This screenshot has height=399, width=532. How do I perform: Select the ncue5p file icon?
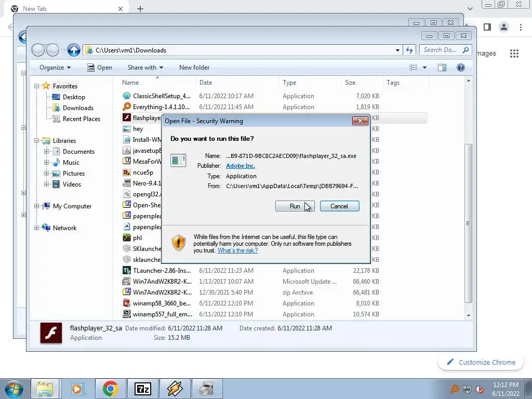127,172
